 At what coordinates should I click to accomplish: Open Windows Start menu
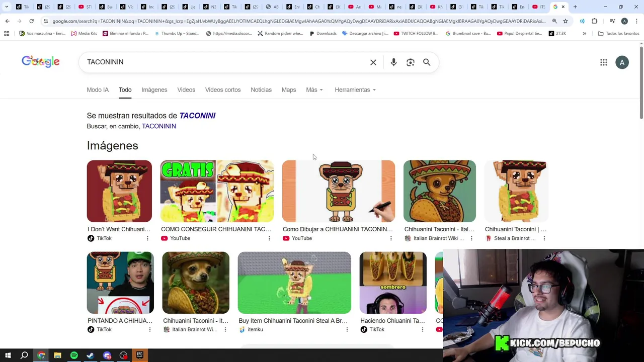(8, 355)
